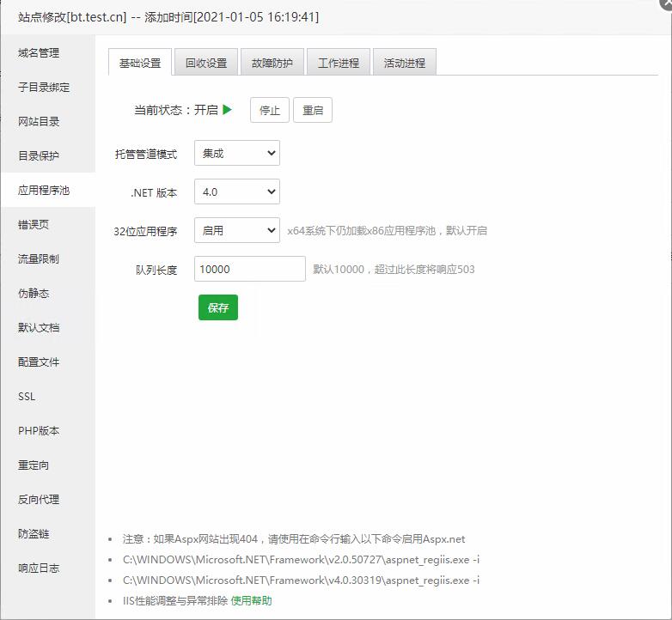Switch to the 回收设置 tab
Screen dimensions: 672x620
click(206, 63)
